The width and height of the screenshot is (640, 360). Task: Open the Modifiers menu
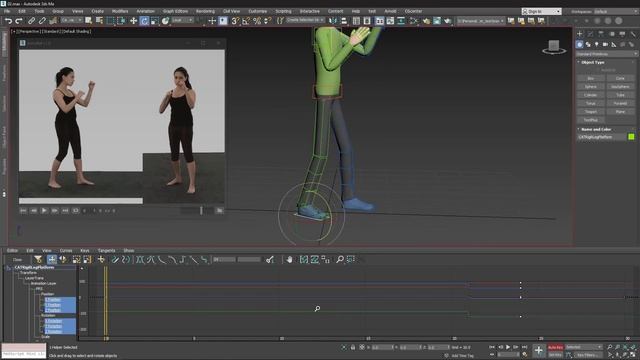coord(120,11)
